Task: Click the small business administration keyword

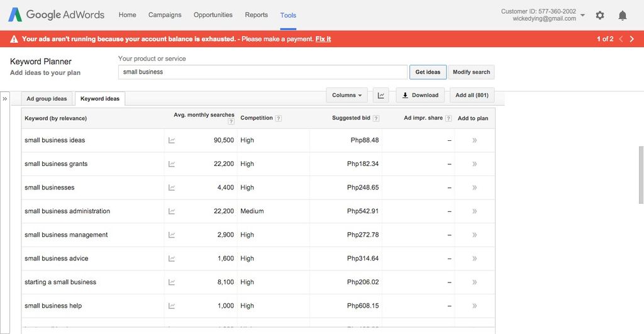Action: (x=67, y=211)
